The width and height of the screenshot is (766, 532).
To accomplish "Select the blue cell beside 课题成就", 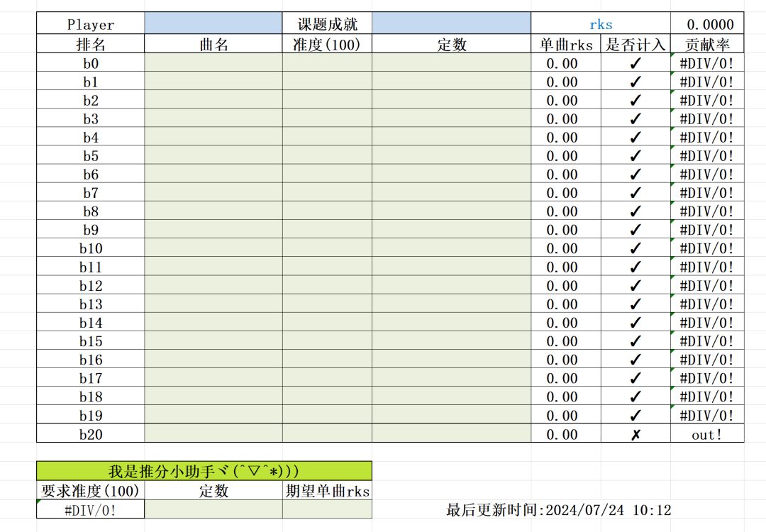I will coord(451,23).
